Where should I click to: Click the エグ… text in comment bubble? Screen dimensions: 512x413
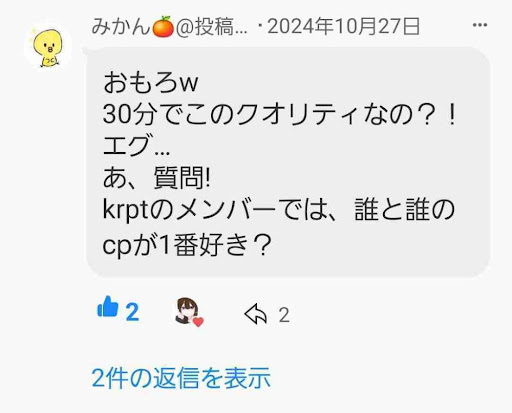(x=136, y=146)
